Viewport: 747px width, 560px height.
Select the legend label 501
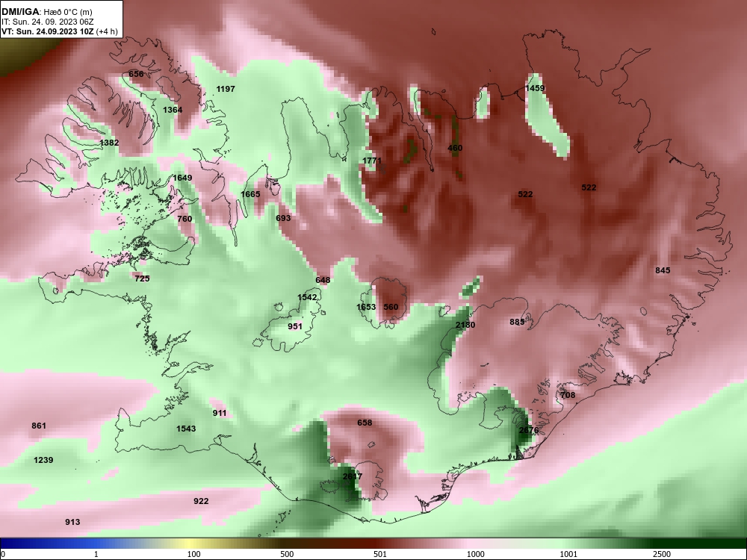pyautogui.click(x=380, y=554)
